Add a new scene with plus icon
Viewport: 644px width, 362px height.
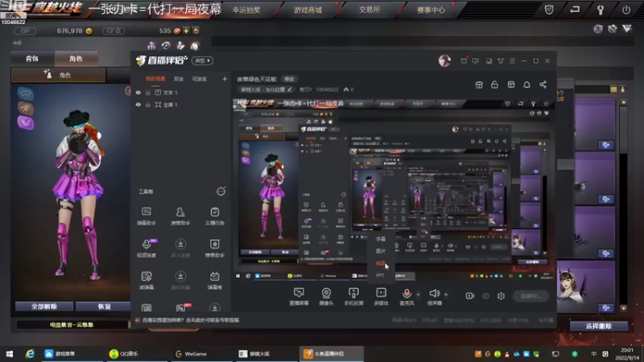point(225,79)
